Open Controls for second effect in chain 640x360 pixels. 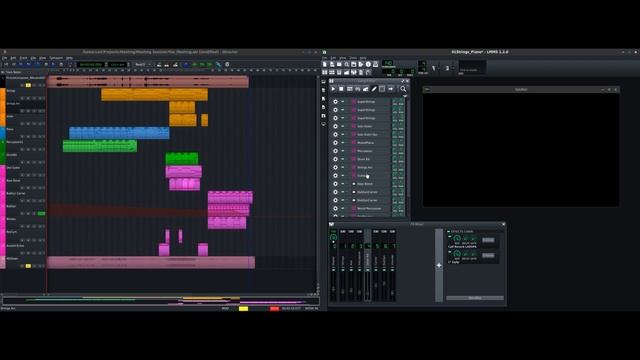(x=488, y=256)
